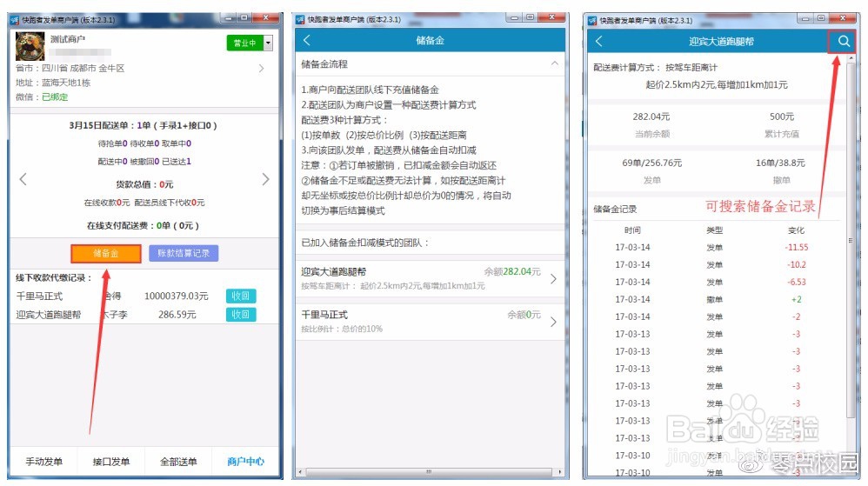Go back from the 迎宾大道跑腿帮 page
The width and height of the screenshot is (868, 486).
click(x=599, y=41)
